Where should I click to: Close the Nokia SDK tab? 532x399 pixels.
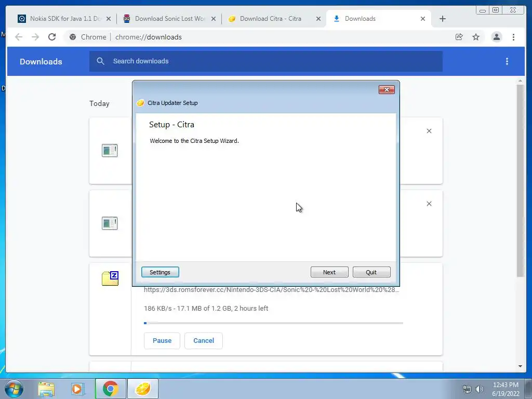109,19
